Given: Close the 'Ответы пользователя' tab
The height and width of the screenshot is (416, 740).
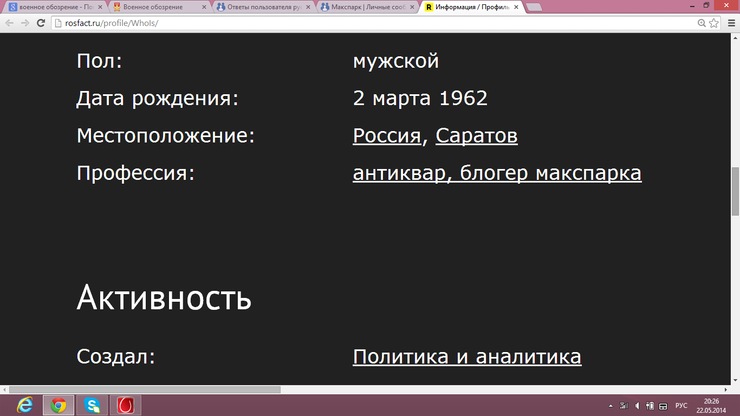Looking at the screenshot, I should click(308, 7).
